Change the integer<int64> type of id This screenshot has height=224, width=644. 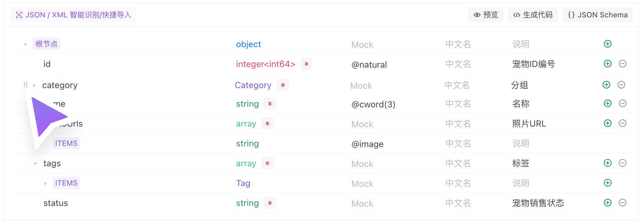point(265,64)
